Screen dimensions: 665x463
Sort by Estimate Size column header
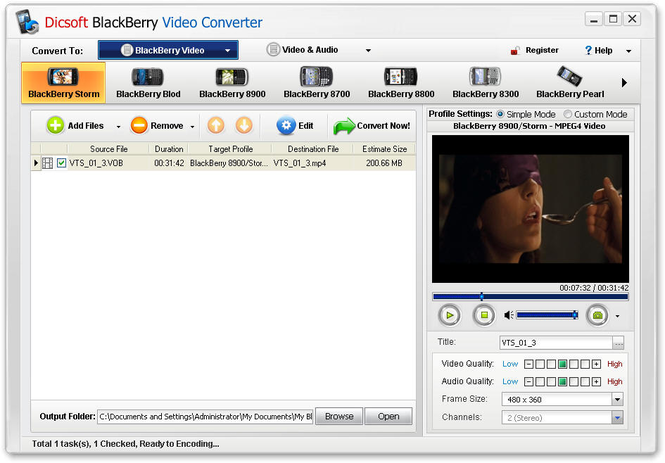point(384,149)
